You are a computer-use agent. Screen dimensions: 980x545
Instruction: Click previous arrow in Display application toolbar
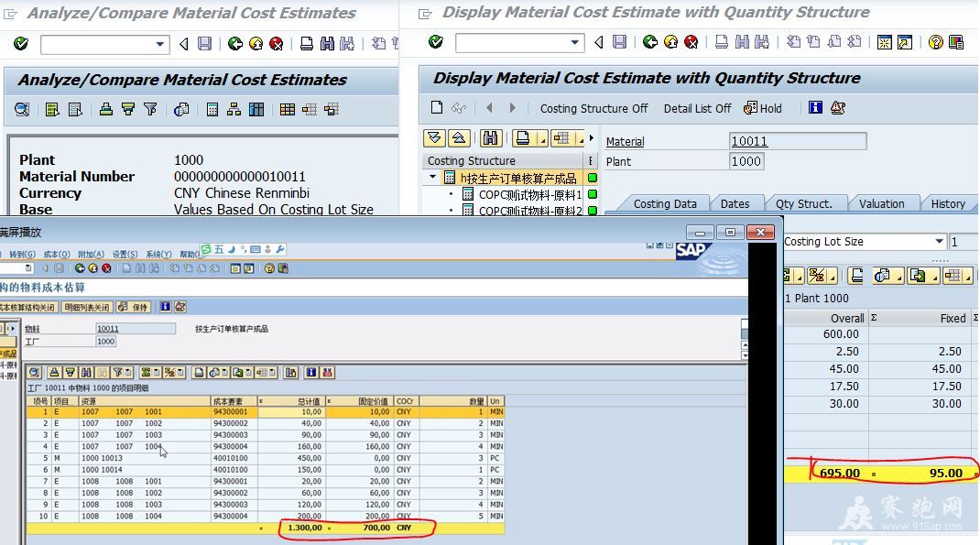click(489, 107)
